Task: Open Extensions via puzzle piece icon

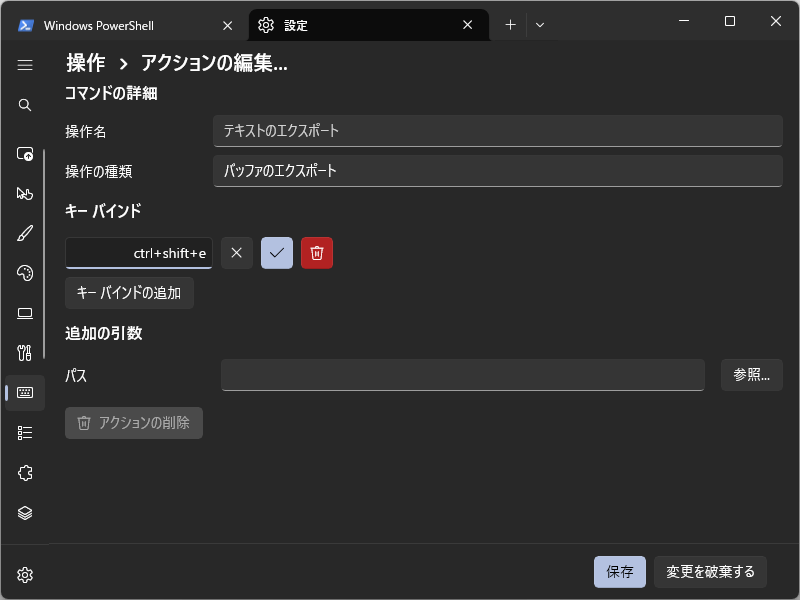Action: pyautogui.click(x=25, y=473)
